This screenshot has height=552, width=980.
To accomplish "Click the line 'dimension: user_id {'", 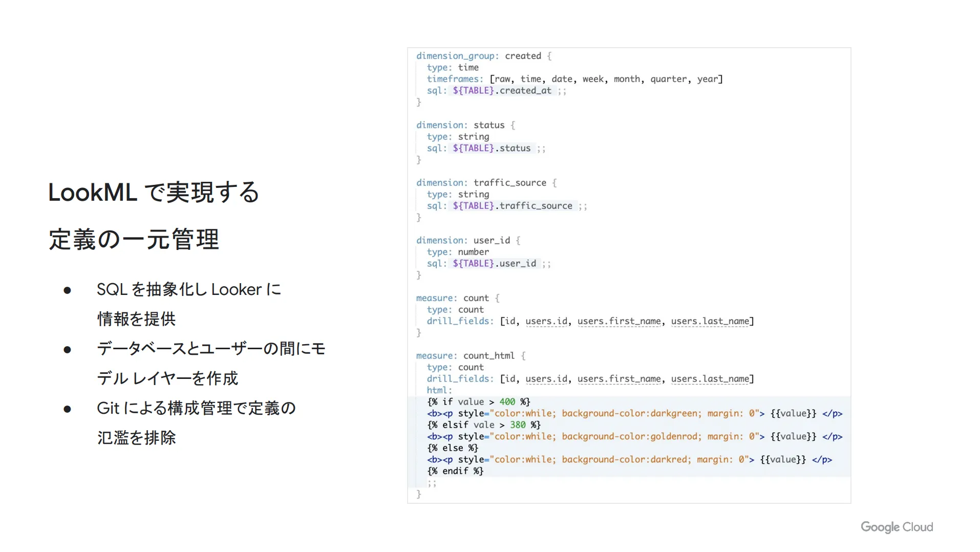I will [468, 240].
